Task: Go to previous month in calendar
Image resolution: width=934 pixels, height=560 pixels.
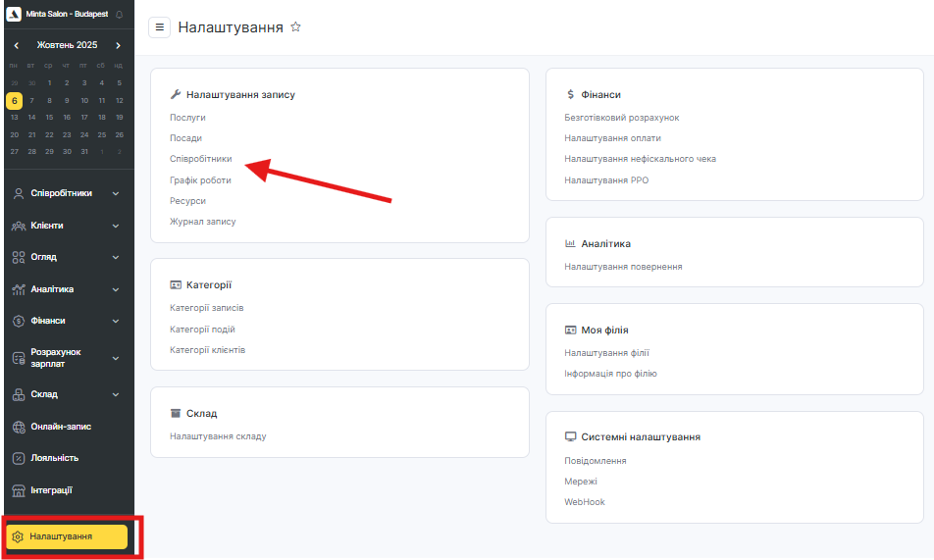Action: pos(17,45)
